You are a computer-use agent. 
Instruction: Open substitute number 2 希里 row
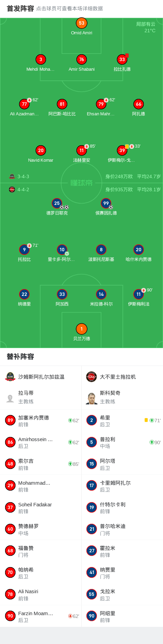coord(123,421)
